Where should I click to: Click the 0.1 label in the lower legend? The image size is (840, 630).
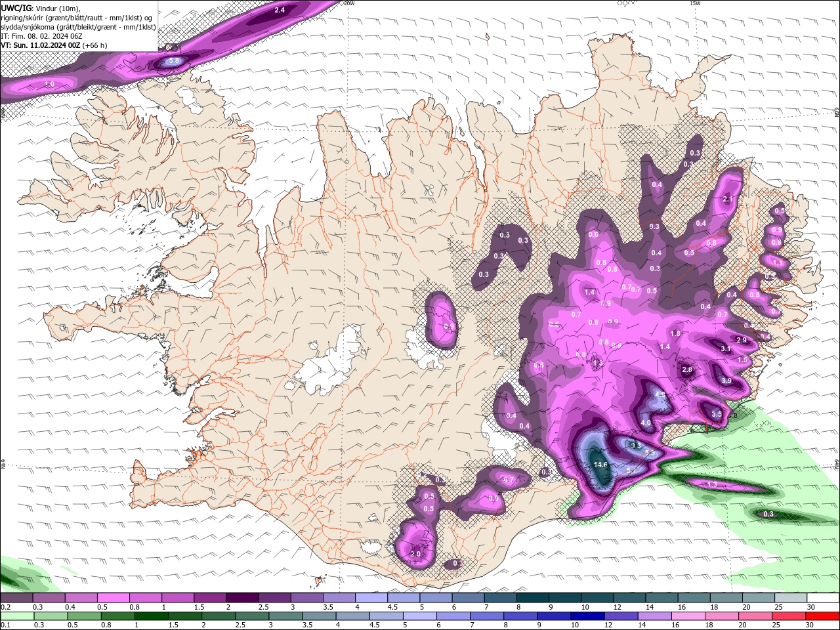pyautogui.click(x=5, y=625)
